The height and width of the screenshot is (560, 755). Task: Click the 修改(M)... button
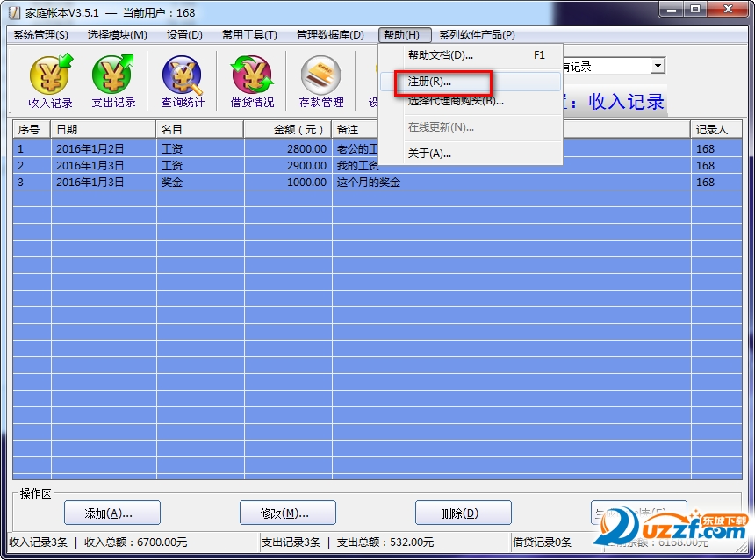[x=288, y=513]
